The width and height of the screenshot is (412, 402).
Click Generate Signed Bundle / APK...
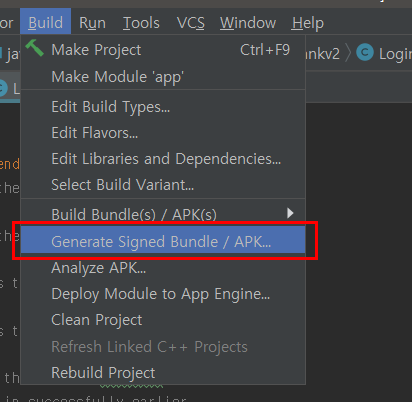pos(163,241)
